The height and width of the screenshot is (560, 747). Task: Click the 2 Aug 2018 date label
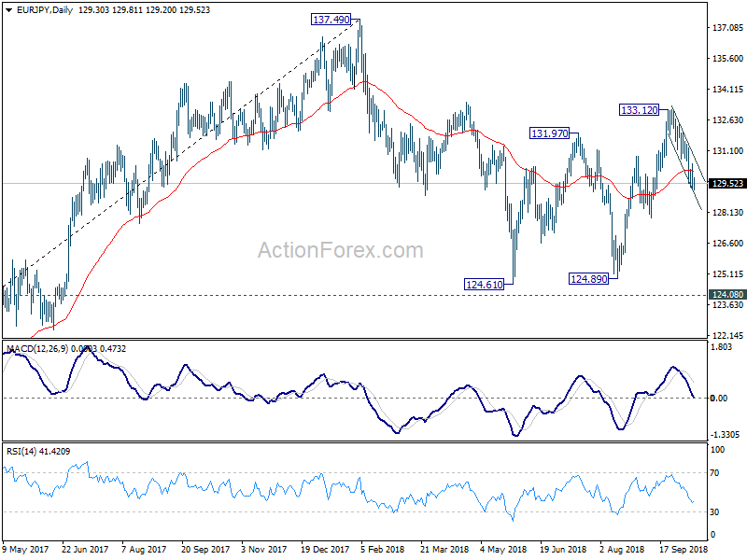coord(622,550)
